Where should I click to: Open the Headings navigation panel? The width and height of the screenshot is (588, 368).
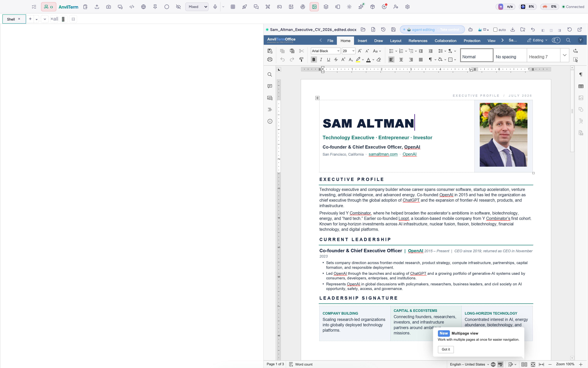click(x=270, y=109)
